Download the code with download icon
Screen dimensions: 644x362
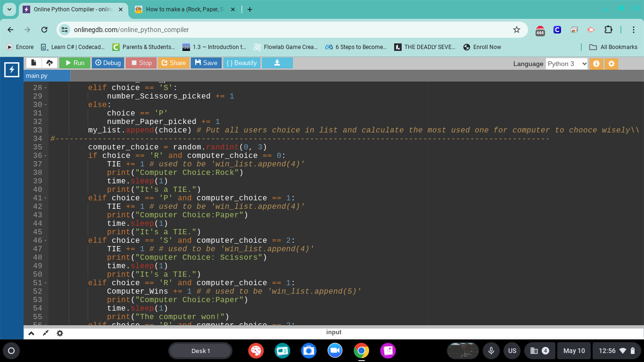click(277, 63)
